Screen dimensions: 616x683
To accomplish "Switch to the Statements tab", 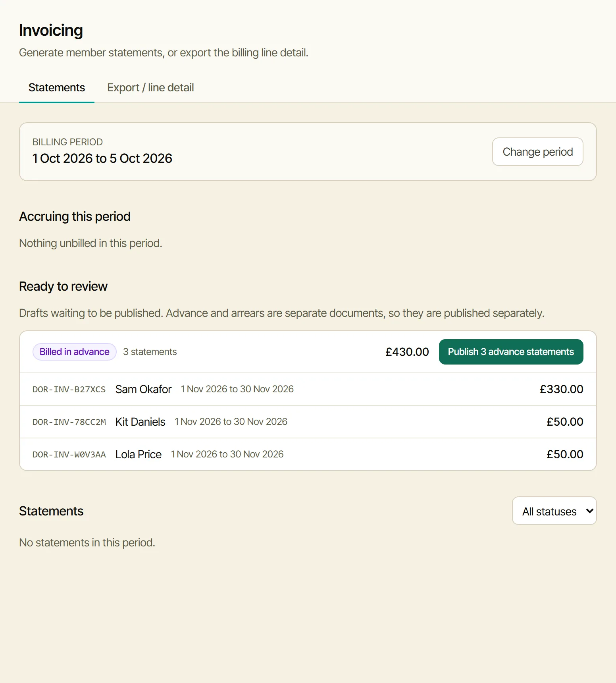I will click(57, 87).
